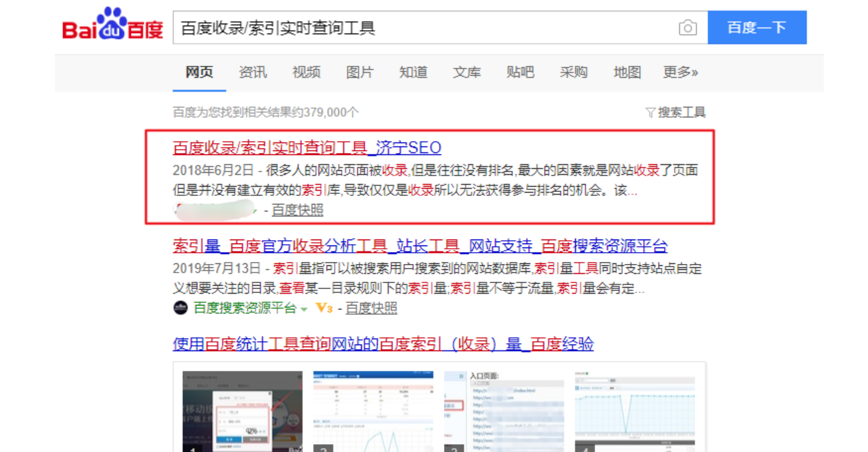
Task: Open 百度快照 of 百度搜索资源平台 result
Action: pyautogui.click(x=372, y=308)
